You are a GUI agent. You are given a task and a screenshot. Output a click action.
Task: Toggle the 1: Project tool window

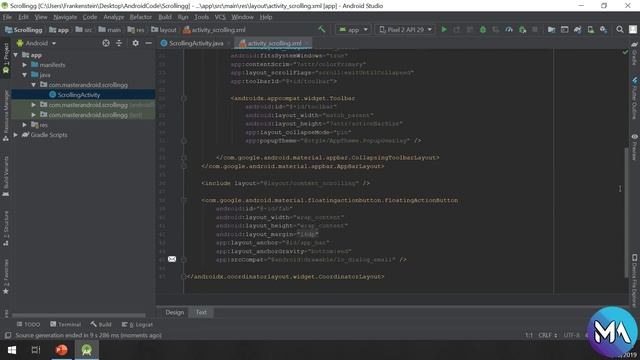pyautogui.click(x=6, y=58)
